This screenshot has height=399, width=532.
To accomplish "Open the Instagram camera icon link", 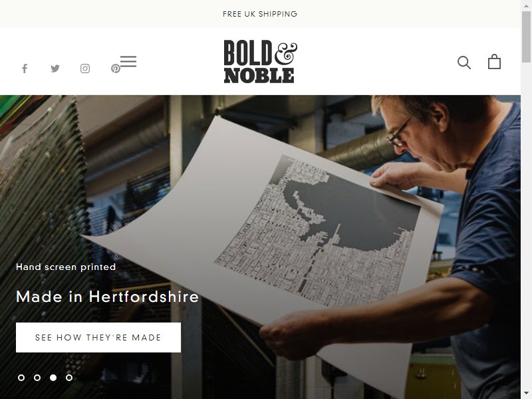I will coord(85,68).
